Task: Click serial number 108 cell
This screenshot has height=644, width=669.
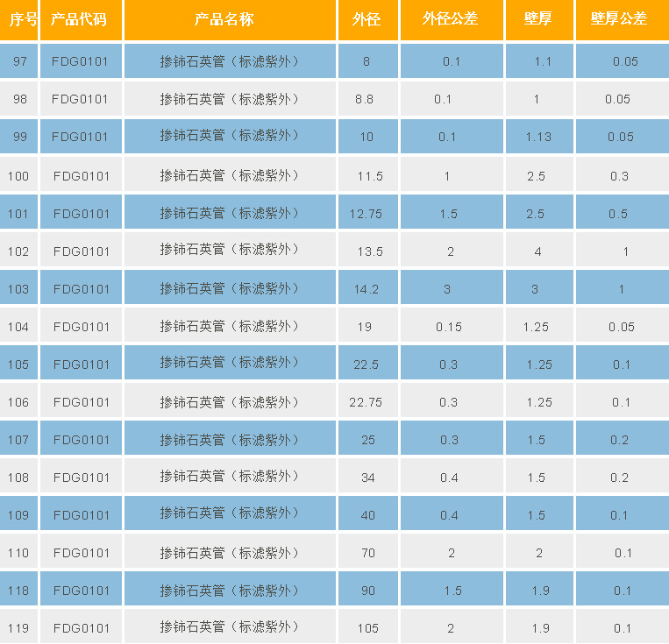Action: 18,478
